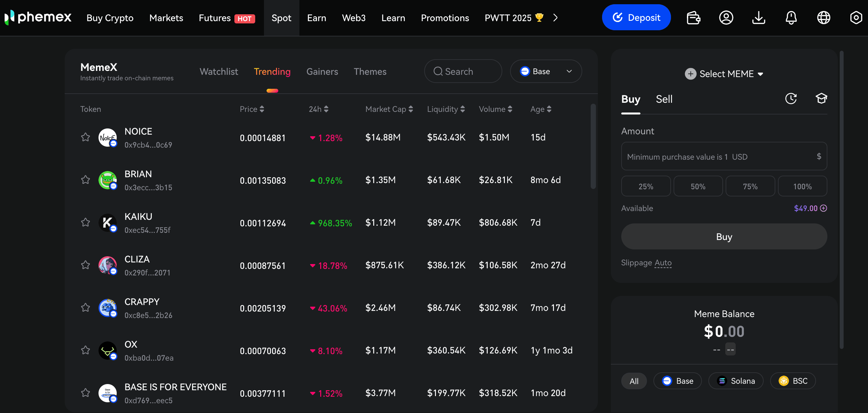The image size is (868, 413).
Task: Add NOICE to watchlist with star
Action: (x=85, y=137)
